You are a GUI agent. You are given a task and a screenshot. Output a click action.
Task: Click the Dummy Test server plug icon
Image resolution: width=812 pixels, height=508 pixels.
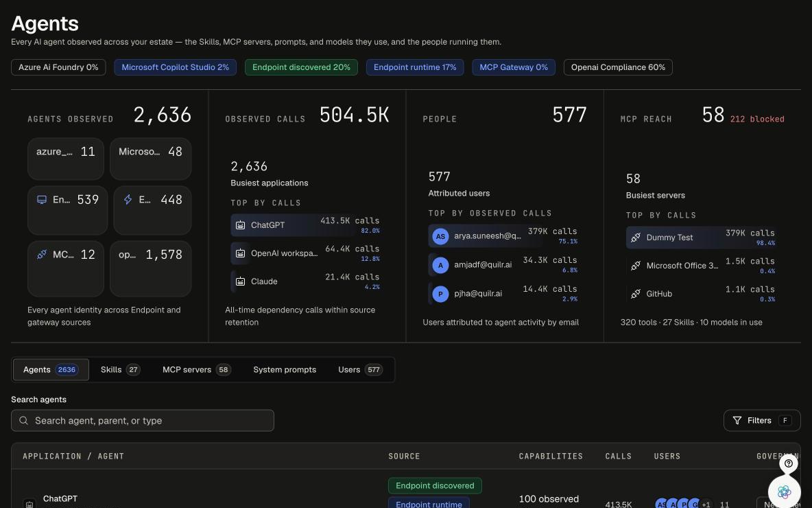click(636, 238)
